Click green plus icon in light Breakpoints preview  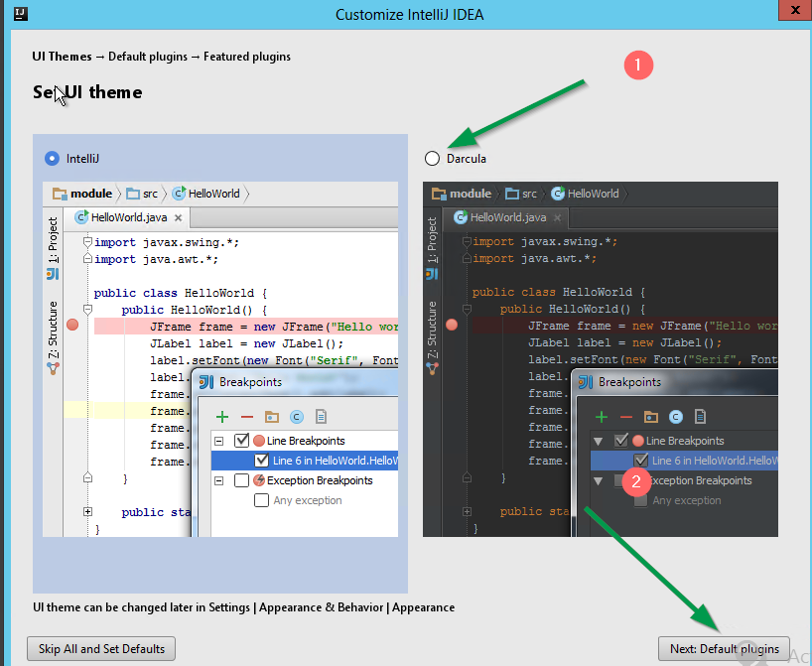(x=222, y=417)
